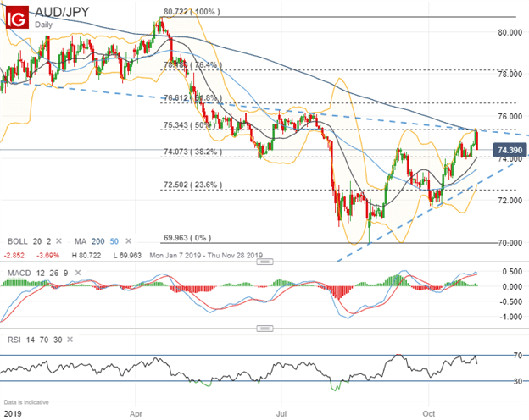Select the 69.963 (0%) Fibonacci label

[x=187, y=238]
